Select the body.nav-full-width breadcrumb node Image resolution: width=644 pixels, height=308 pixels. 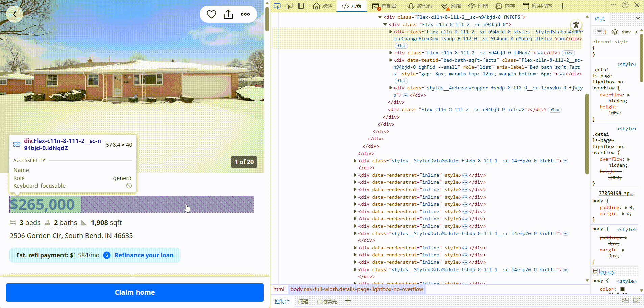pos(356,289)
